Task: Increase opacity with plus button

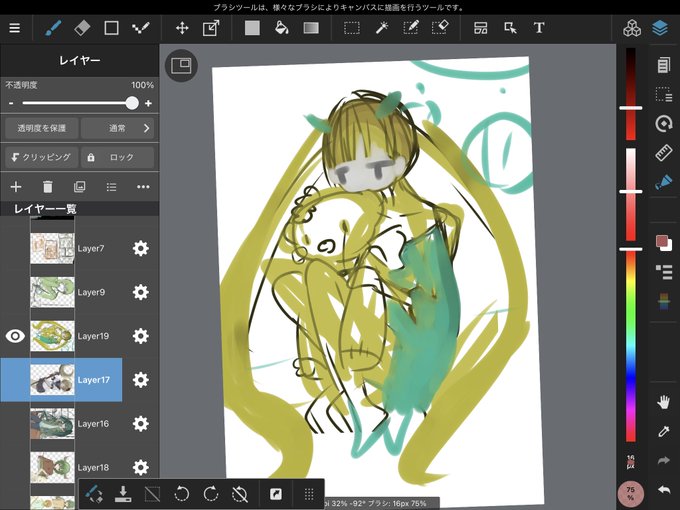Action: tap(148, 103)
